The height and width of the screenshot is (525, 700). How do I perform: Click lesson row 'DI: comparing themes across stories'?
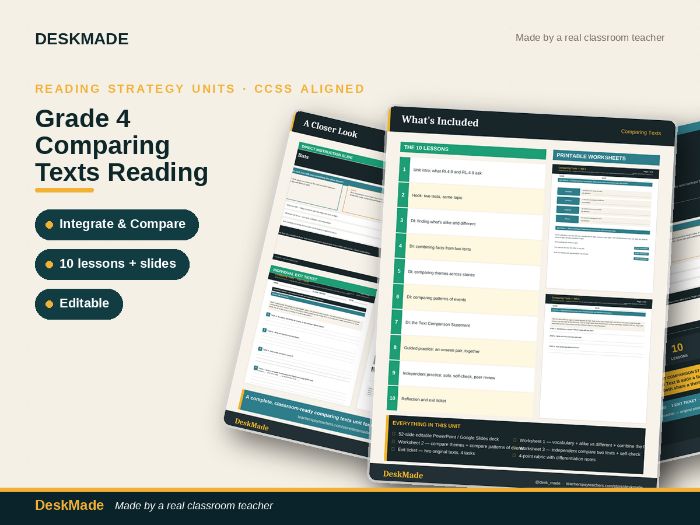(472, 274)
